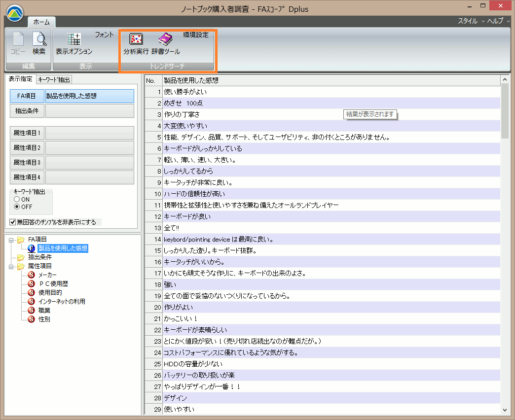
Task: Turn keyword extraction ON radio button
Action: [x=17, y=199]
